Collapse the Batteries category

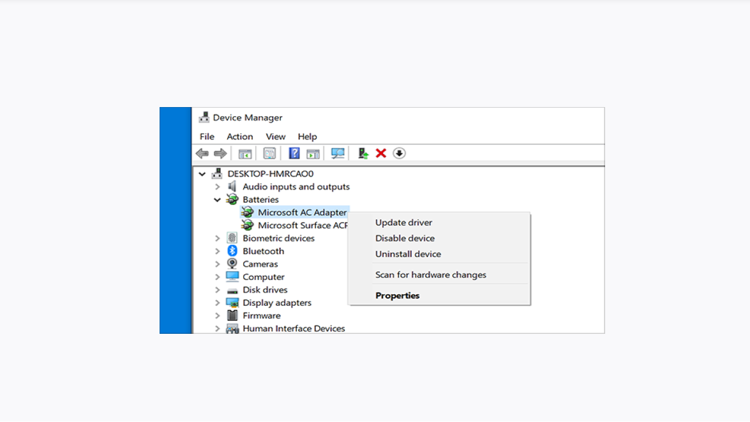coord(217,200)
